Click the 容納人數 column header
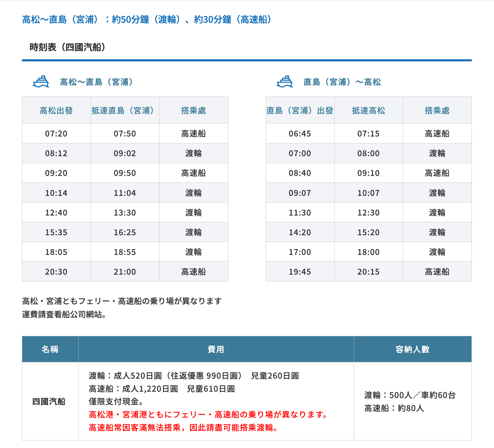 412,349
